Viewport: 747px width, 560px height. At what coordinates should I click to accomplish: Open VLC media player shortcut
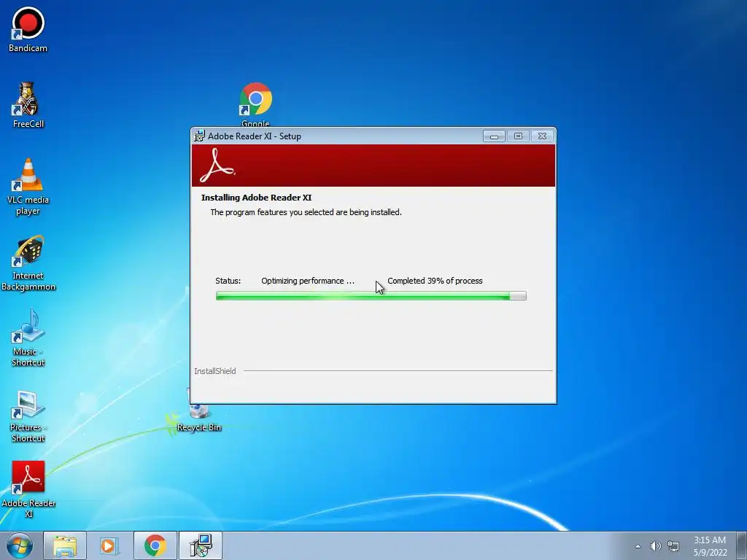28,187
